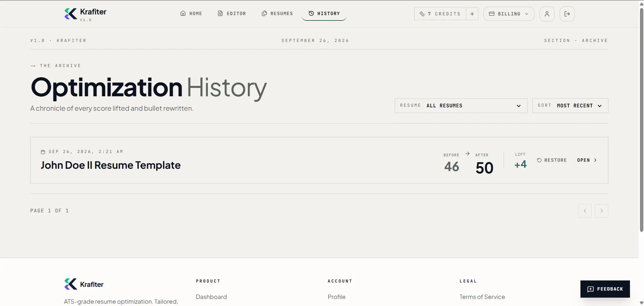Open the John Doe II history entry
The height and width of the screenshot is (306, 644).
(587, 160)
